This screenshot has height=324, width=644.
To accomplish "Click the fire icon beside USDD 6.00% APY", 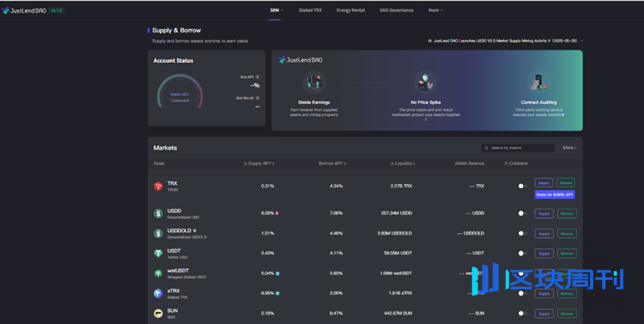I will tap(277, 213).
